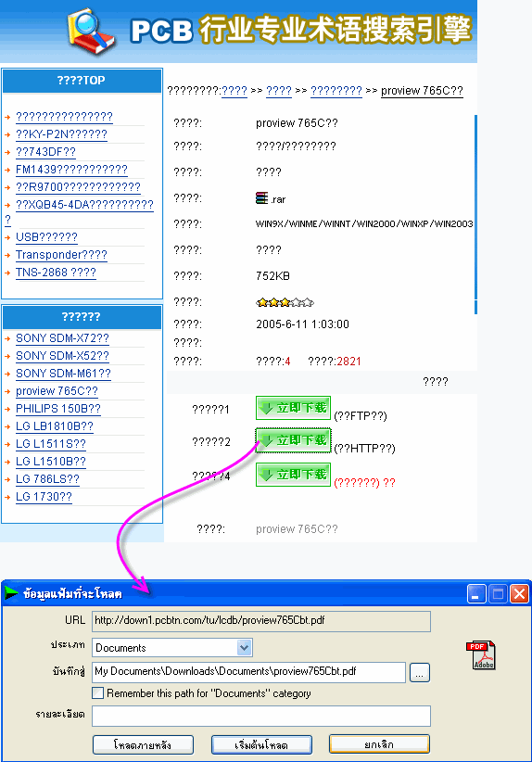Open the Transponder link in TOP list
The image size is (532, 762).
[x=61, y=255]
